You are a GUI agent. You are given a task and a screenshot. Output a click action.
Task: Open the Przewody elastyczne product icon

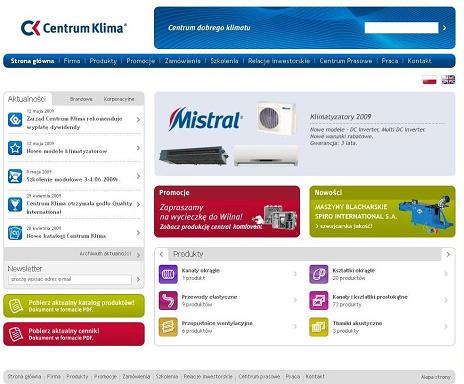click(x=168, y=300)
